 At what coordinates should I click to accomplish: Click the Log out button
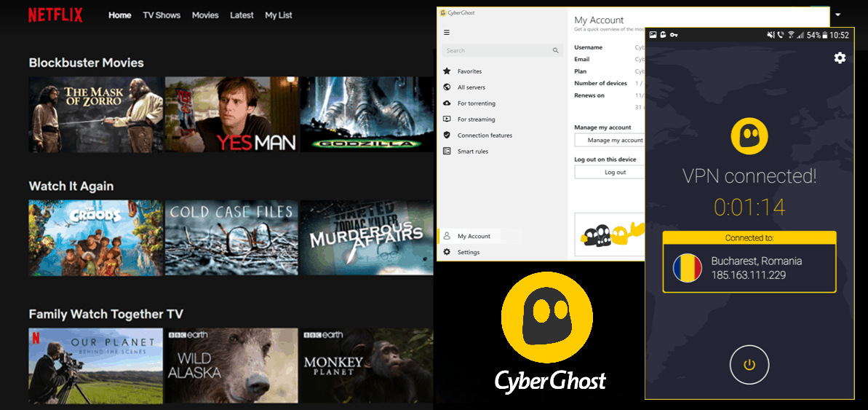tap(610, 173)
